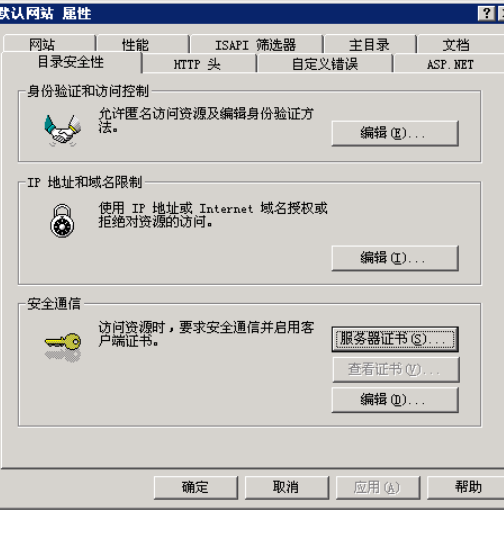The height and width of the screenshot is (541, 504).
Task: Click the handshake authentication icon
Action: [x=62, y=131]
